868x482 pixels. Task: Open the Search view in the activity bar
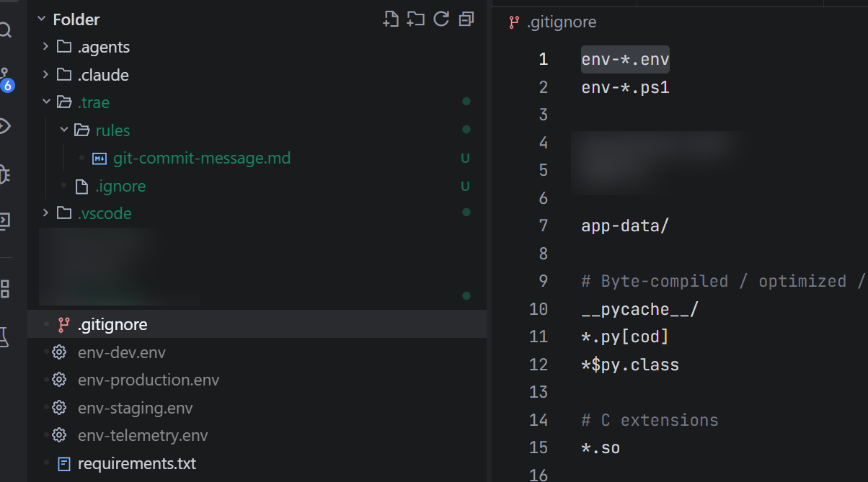click(x=6, y=30)
